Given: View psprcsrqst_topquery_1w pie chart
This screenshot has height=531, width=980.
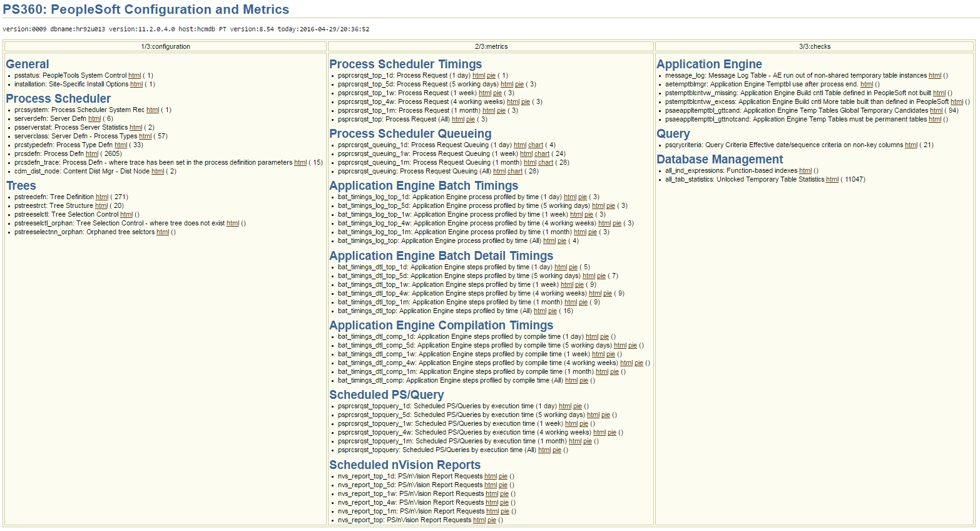Looking at the screenshot, I should (584, 423).
